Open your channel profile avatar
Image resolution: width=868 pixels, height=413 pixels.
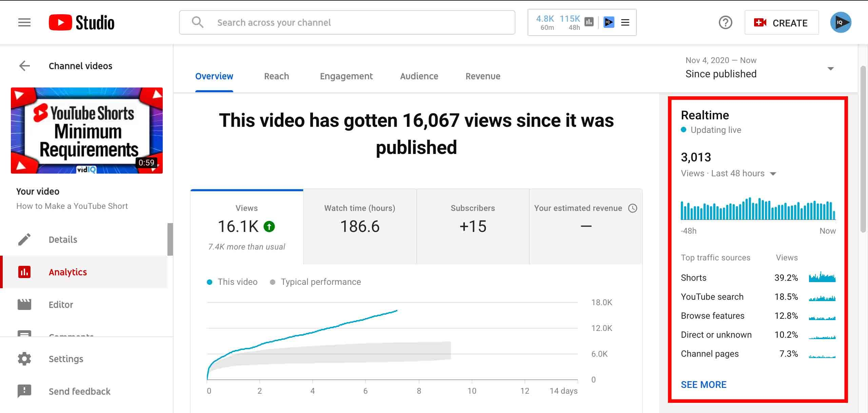[x=841, y=22]
